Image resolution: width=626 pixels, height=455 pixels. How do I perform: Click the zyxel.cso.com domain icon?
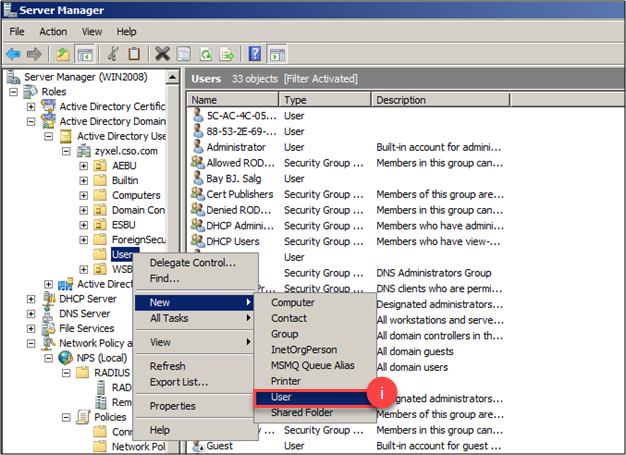pyautogui.click(x=84, y=151)
